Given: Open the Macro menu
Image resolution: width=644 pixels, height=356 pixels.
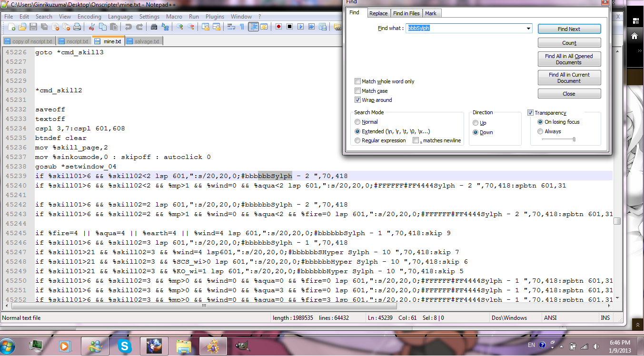Looking at the screenshot, I should (x=174, y=17).
